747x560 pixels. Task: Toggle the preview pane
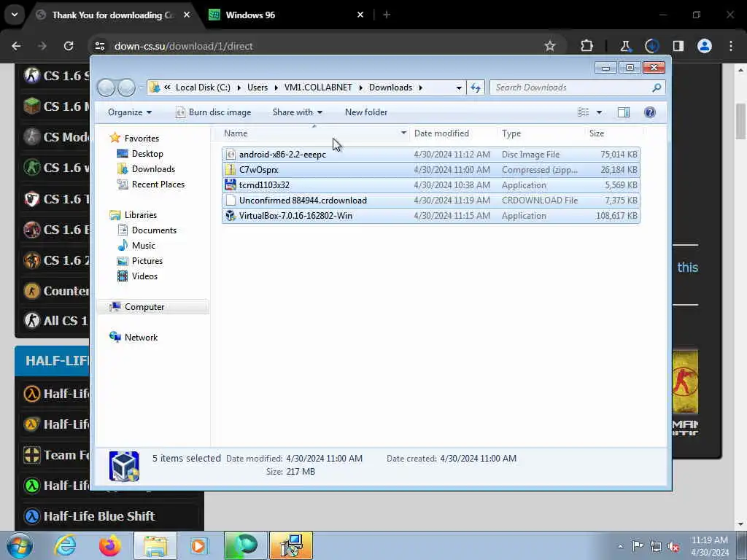pyautogui.click(x=624, y=112)
